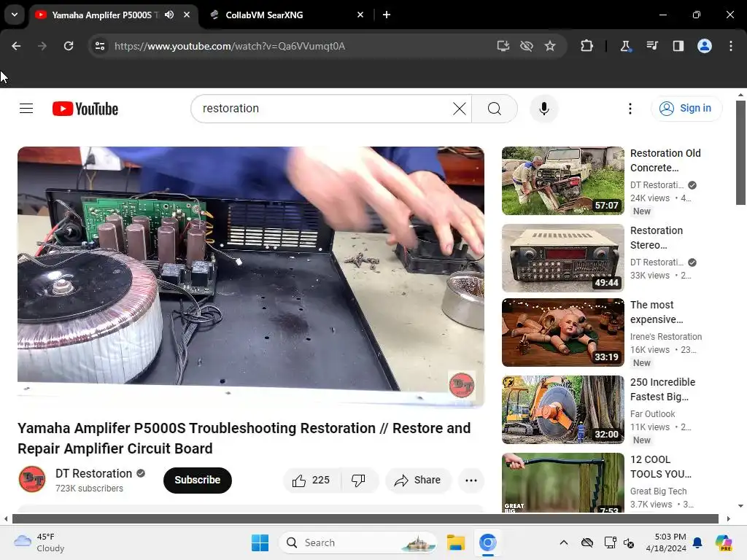Image resolution: width=747 pixels, height=560 pixels.
Task: Open 250 Incredible Fastest Big thumbnail
Action: [562, 410]
